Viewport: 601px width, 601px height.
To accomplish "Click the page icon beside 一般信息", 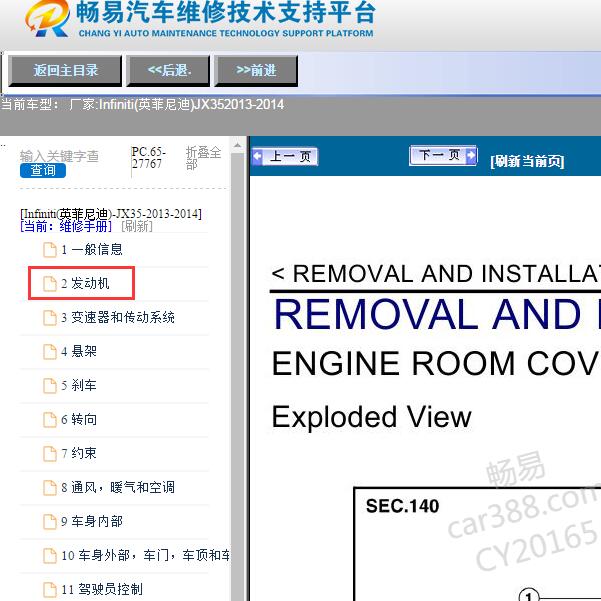I will click(49, 250).
